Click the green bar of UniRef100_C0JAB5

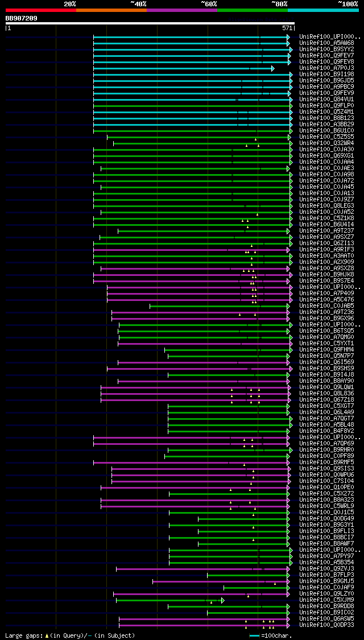coord(220,306)
